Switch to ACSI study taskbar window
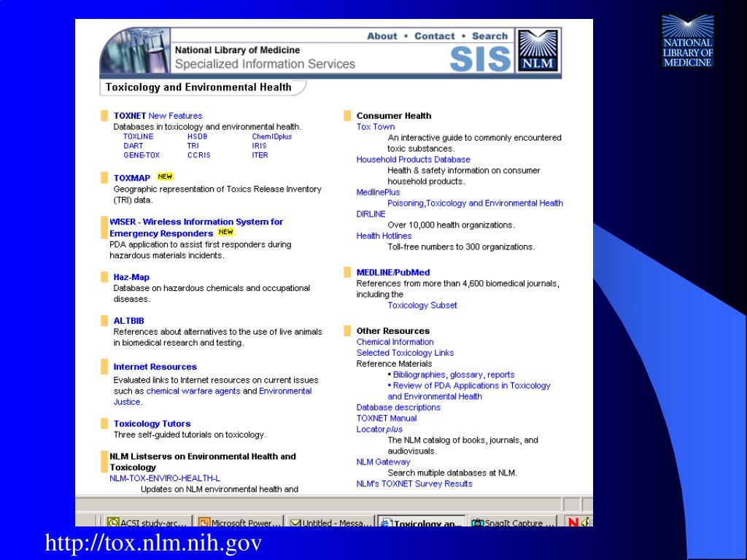The height and width of the screenshot is (560, 747). (x=147, y=522)
